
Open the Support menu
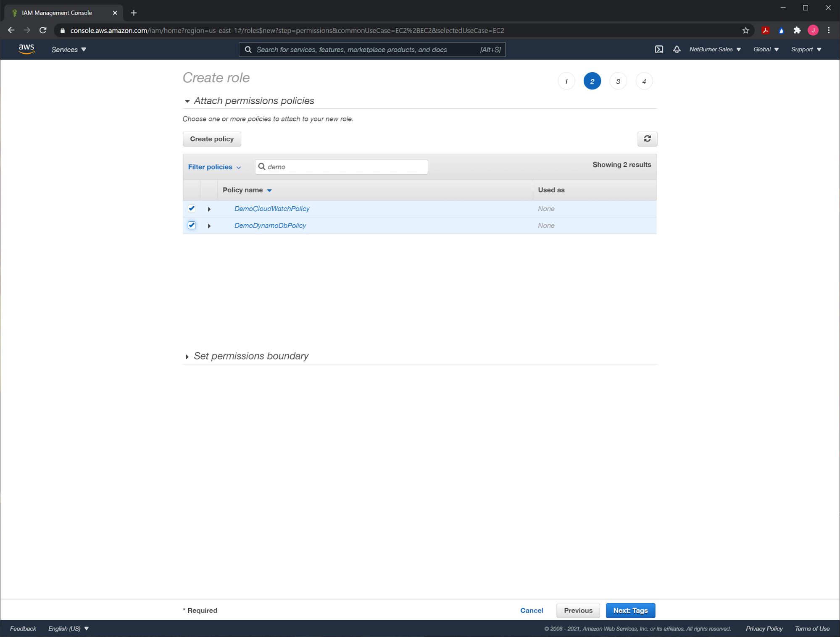(x=806, y=50)
